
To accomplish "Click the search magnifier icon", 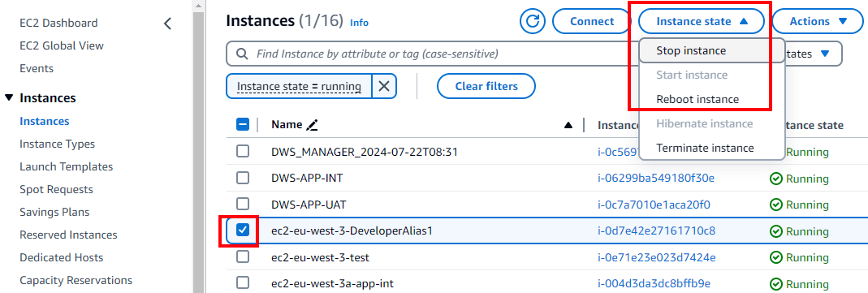I will click(242, 54).
